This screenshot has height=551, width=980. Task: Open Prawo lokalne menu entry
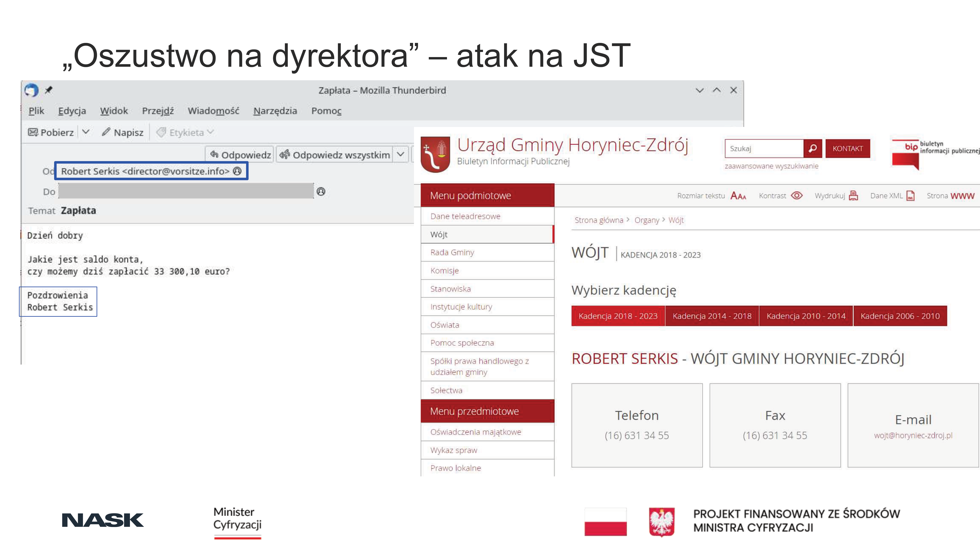487,468
